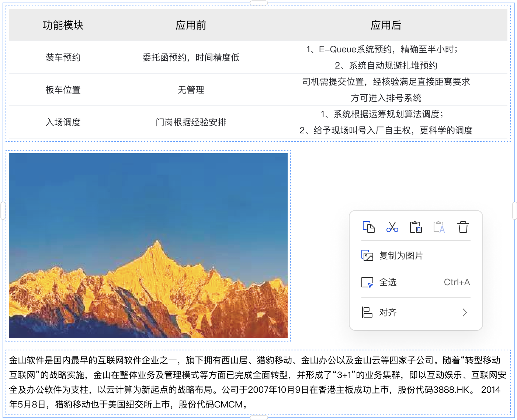
Task: Click the paste clipboard icon
Action: pos(416,227)
